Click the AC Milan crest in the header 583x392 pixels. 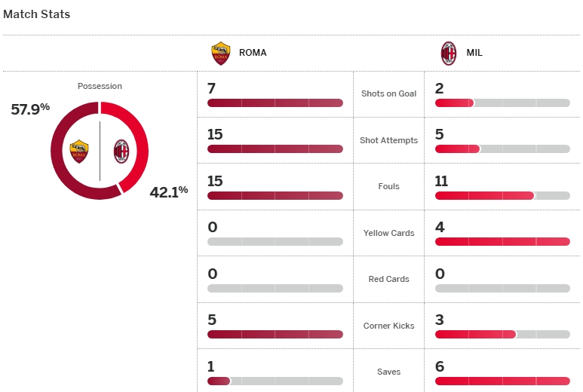[x=449, y=54]
